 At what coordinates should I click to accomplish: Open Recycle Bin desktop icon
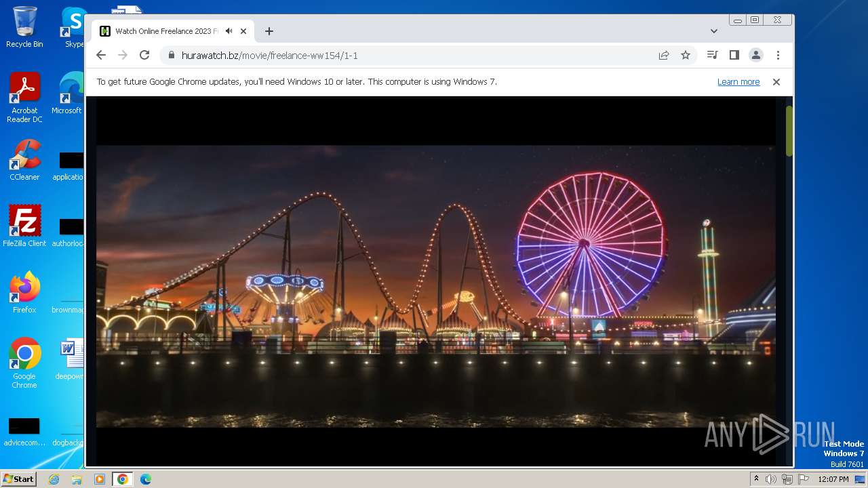click(x=24, y=27)
